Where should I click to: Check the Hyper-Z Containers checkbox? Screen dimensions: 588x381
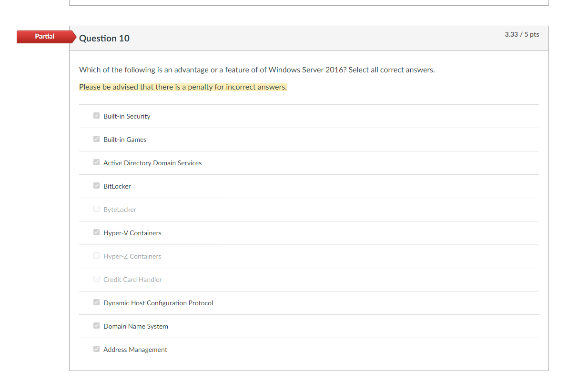(x=96, y=256)
